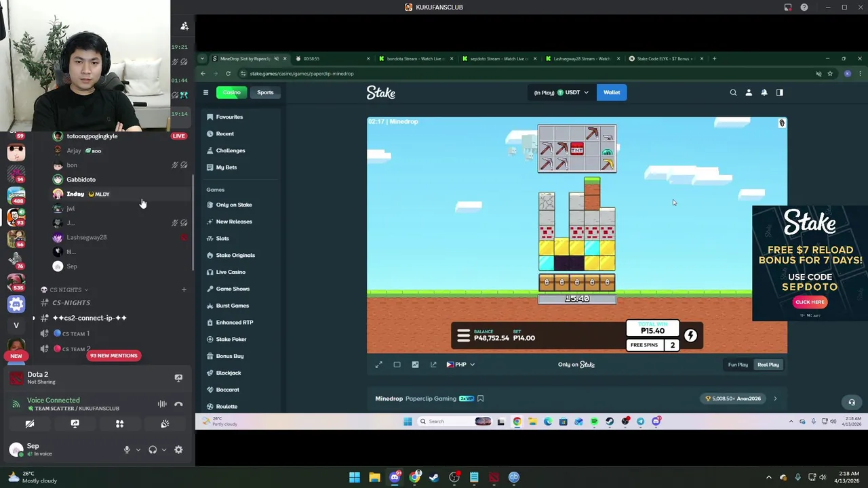Enter fullscreen mode for the game
The image size is (868, 488).
379,365
